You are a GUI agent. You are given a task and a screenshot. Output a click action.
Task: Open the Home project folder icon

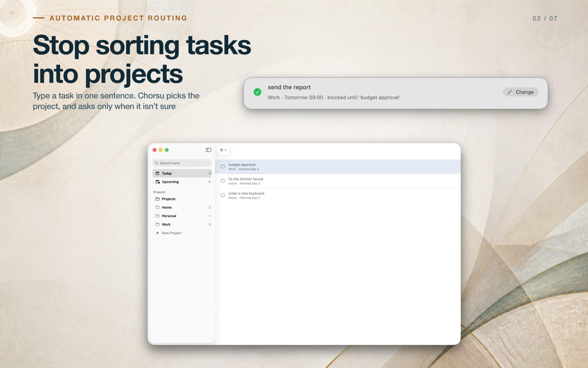point(158,208)
